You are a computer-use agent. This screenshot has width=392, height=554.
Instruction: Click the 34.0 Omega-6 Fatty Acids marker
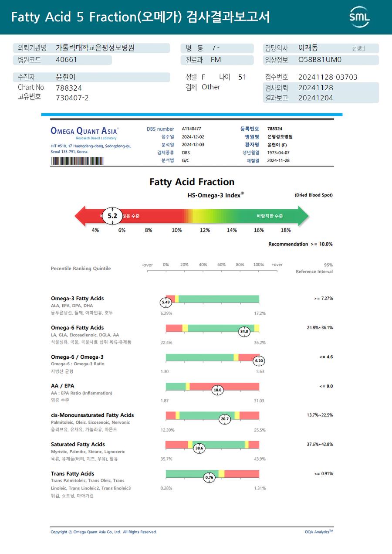244,332
